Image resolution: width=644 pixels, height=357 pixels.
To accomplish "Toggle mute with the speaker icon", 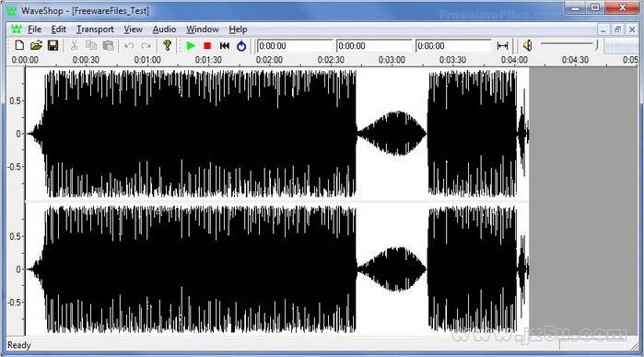I will tap(527, 45).
